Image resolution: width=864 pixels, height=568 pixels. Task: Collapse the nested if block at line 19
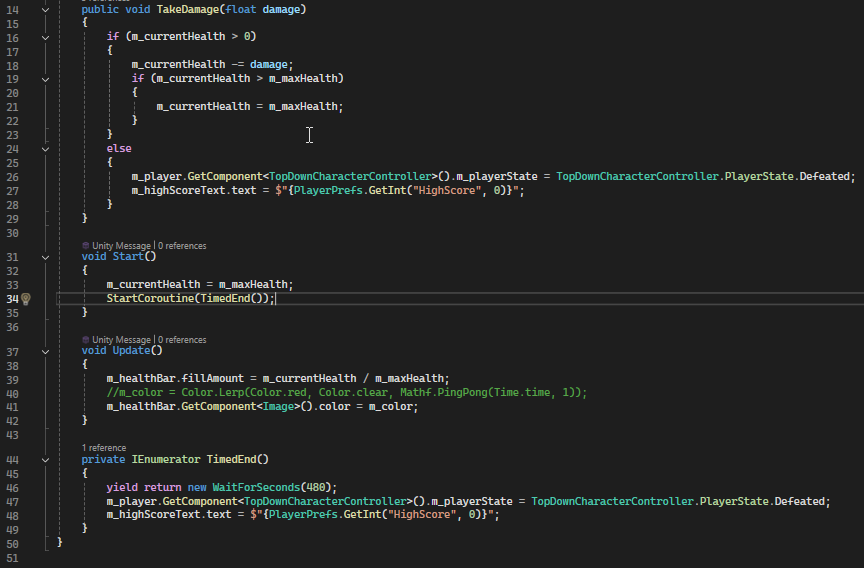click(x=46, y=79)
